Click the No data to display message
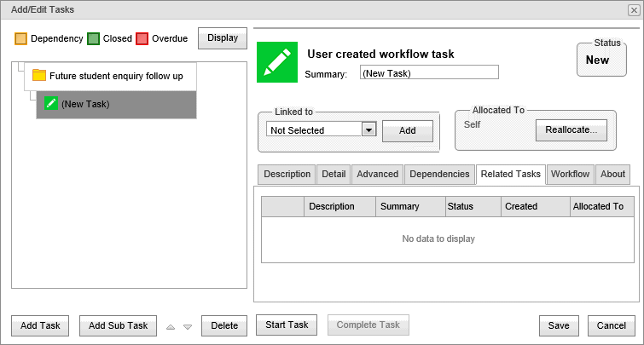Screen dimensions: 644x345 pos(438,239)
